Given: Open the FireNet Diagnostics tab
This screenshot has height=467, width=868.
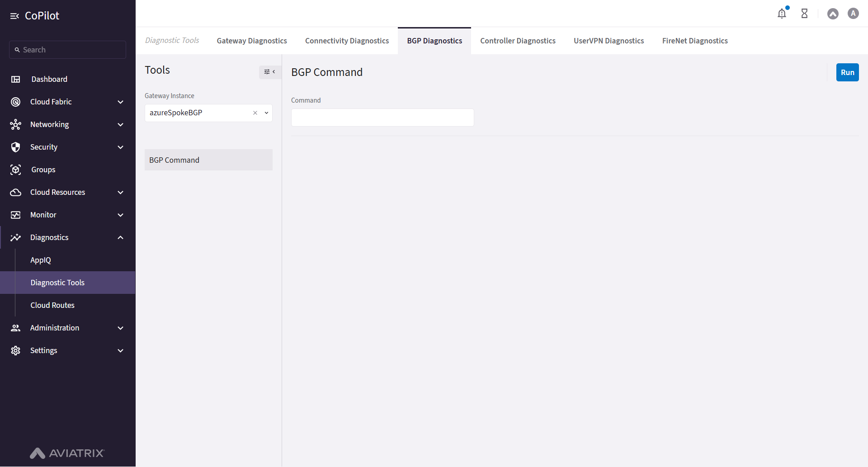Looking at the screenshot, I should click(695, 40).
